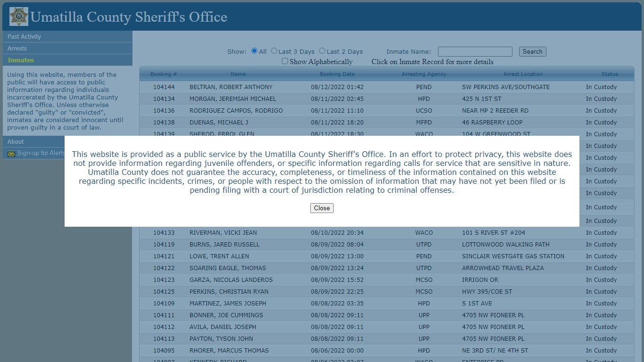
Task: Click arrest location 101 S RIVER ST #204
Action: pyautogui.click(x=494, y=232)
